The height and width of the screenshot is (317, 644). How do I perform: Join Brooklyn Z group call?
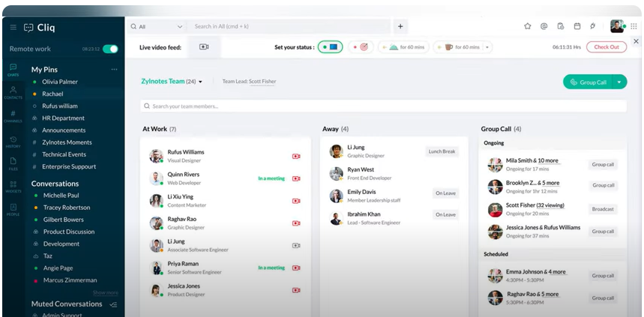[603, 185]
